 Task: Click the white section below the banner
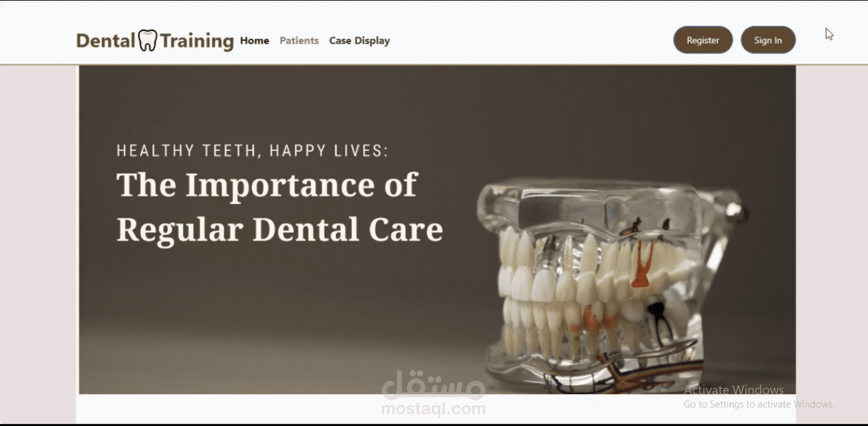436,408
